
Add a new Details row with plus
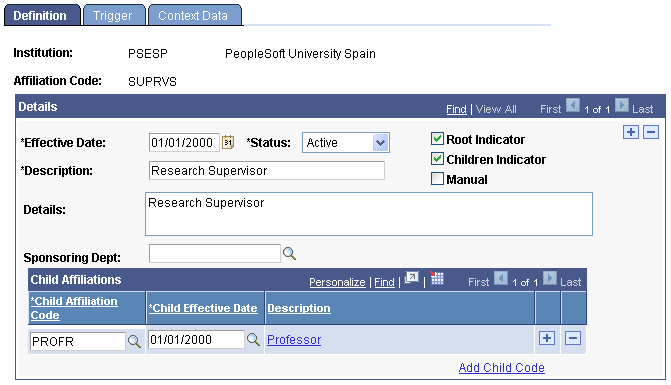click(x=631, y=132)
